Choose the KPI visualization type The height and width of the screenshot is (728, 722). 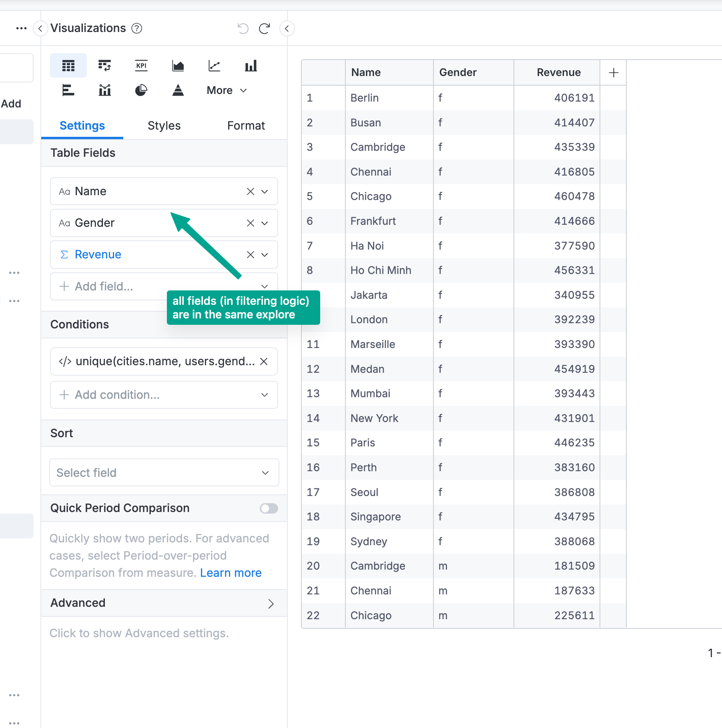pos(141,66)
